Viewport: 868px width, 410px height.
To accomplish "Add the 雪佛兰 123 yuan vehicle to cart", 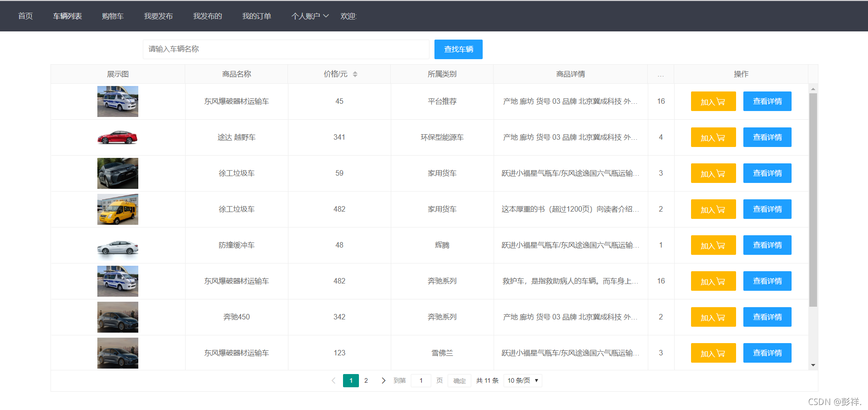I will pos(713,353).
